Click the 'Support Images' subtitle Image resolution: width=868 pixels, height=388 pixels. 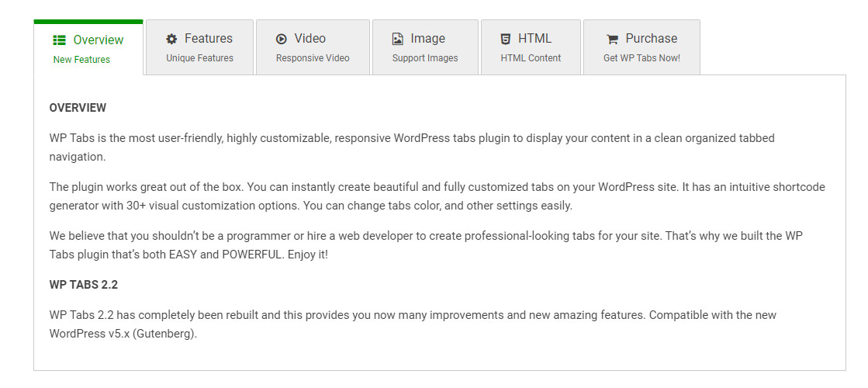click(425, 57)
